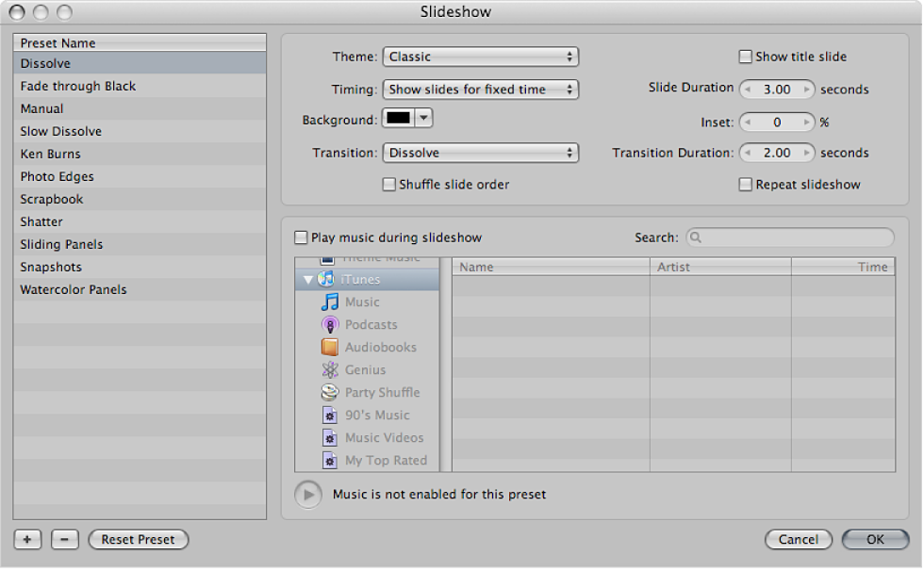The height and width of the screenshot is (571, 924).
Task: Collapse the iTunes disclosure triangle
Action: pyautogui.click(x=306, y=279)
